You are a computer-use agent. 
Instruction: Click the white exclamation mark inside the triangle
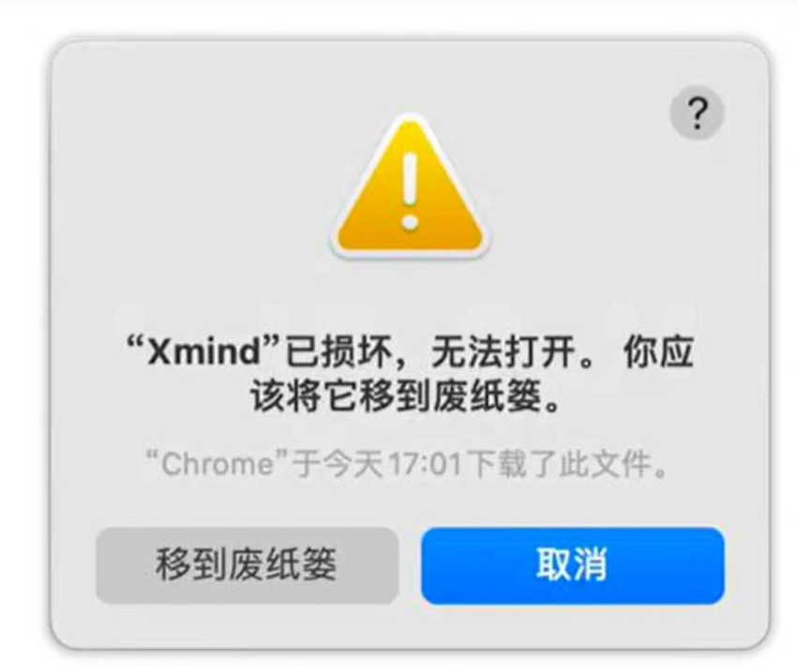pyautogui.click(x=410, y=191)
